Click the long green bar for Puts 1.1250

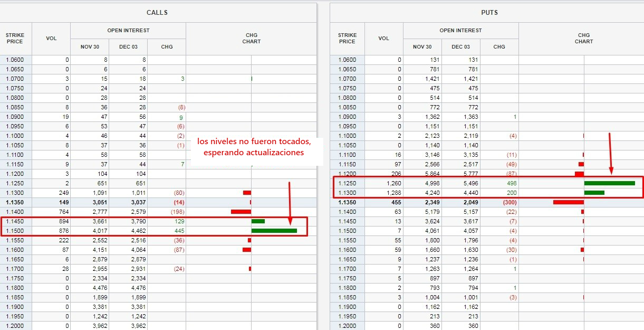(609, 183)
